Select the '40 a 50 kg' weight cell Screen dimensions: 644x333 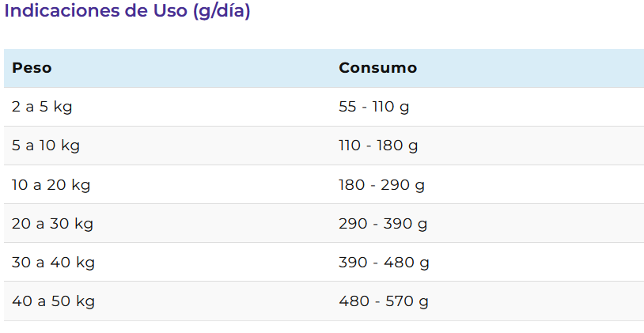pos(53,301)
